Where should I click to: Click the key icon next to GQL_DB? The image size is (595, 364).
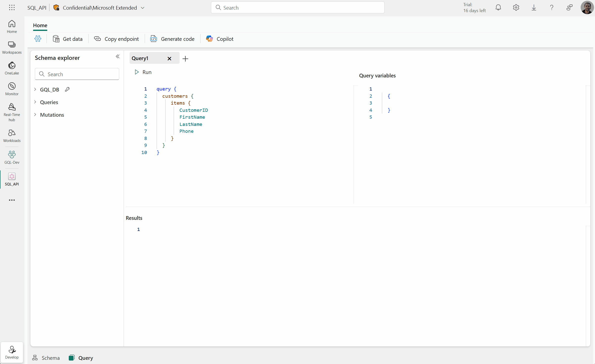pos(67,90)
